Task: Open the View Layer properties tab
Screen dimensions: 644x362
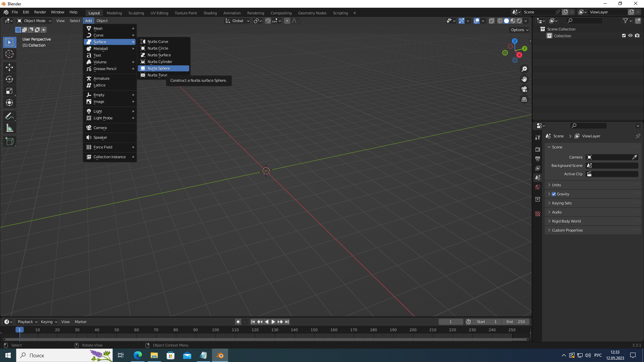Action: pyautogui.click(x=538, y=168)
